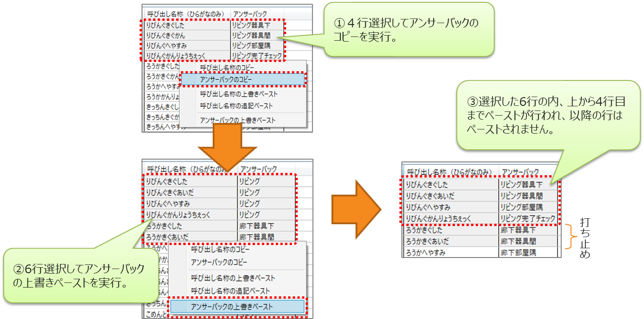Image resolution: width=644 pixels, height=319 pixels.
Task: Click the callout starting with ②6行選択して
Action: 79,276
